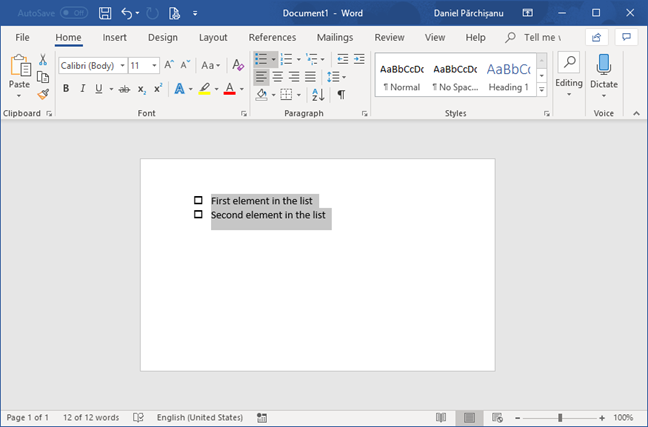This screenshot has height=427, width=648.
Task: Click the Ribbon Display Options icon
Action: click(x=527, y=13)
